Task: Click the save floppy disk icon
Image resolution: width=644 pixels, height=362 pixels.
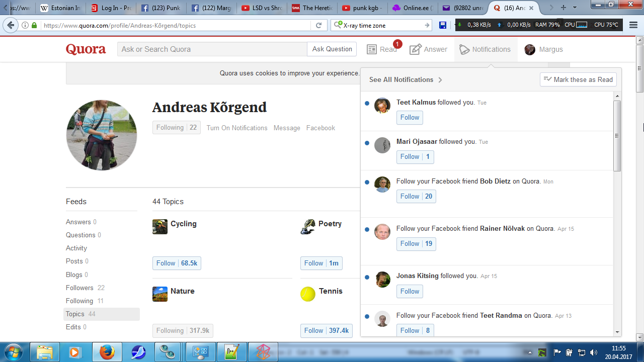Action: [x=443, y=25]
